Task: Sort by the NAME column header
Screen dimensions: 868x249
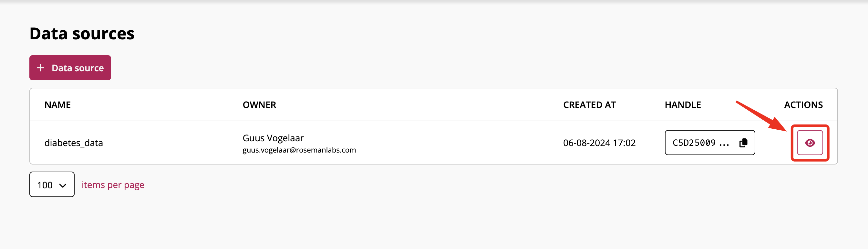Action: pyautogui.click(x=57, y=105)
